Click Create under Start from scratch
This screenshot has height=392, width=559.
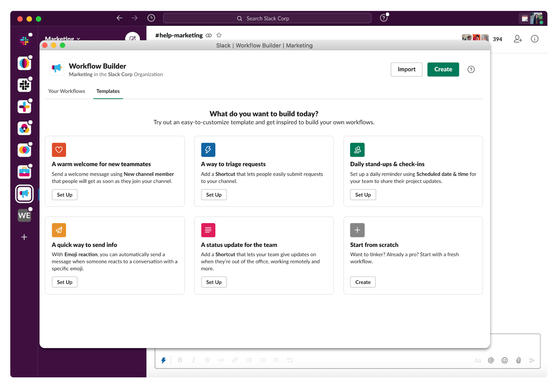[x=363, y=282]
